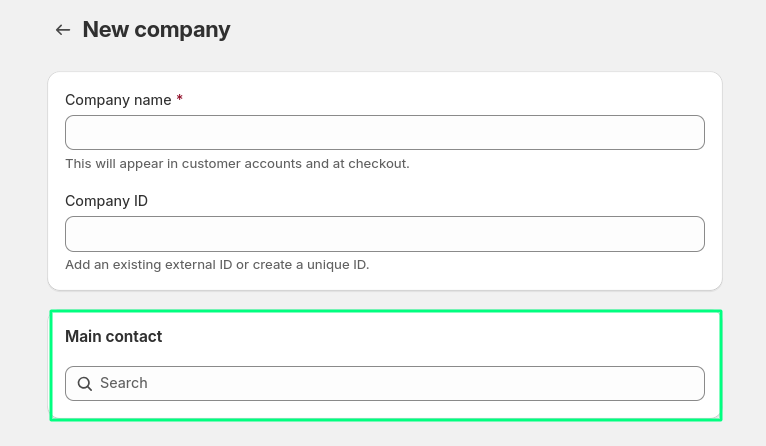766x446 pixels.
Task: Click the word "name" in Company name label
Action: pyautogui.click(x=152, y=100)
